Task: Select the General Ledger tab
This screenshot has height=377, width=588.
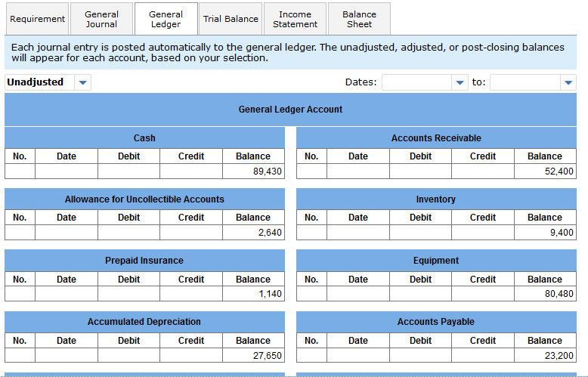Action: click(166, 19)
